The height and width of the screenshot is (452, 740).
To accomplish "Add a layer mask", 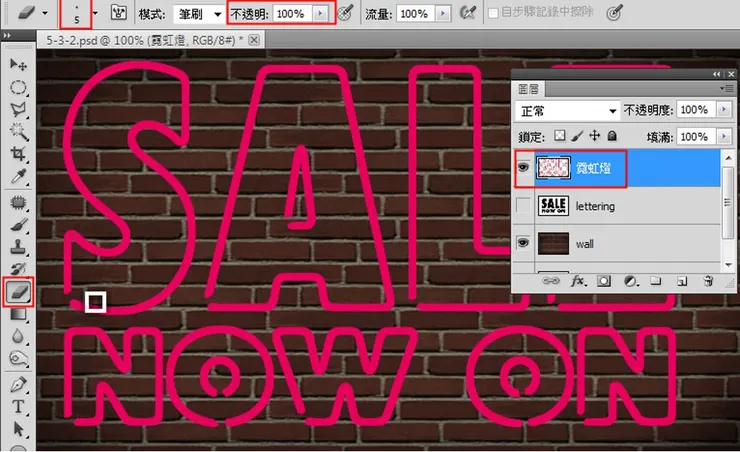I will click(604, 281).
